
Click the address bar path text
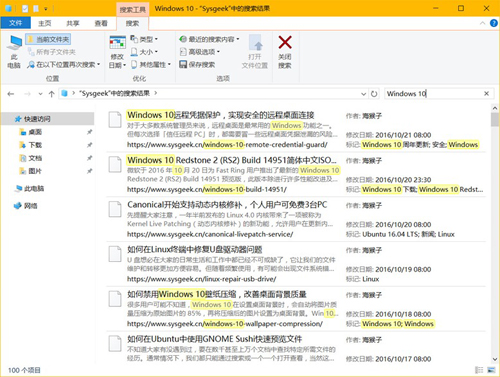point(114,93)
